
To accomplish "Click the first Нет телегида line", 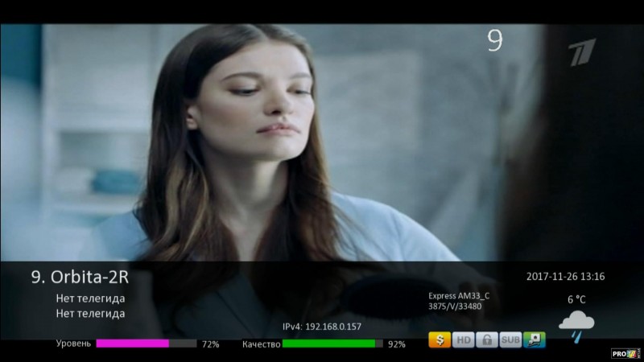I will (x=90, y=298).
